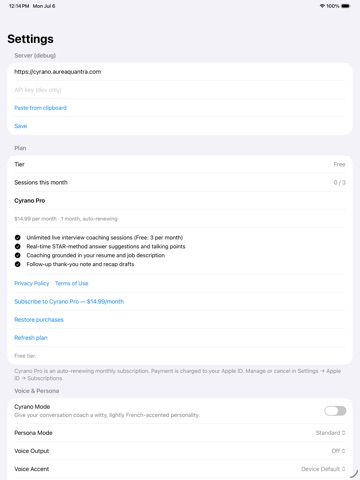Screen dimensions: 360x480
Task: Click the API key (dev only) field
Action: (x=180, y=90)
